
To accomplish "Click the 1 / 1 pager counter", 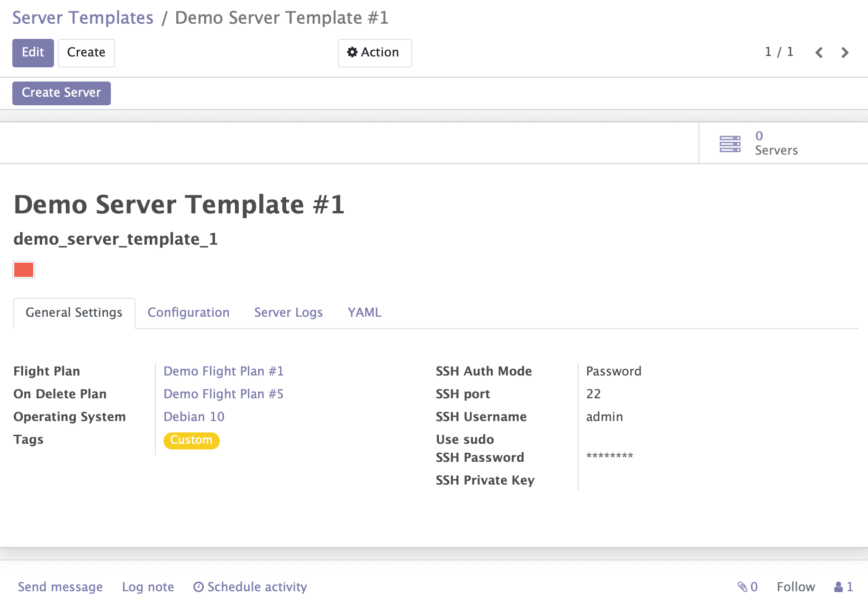I will pyautogui.click(x=779, y=52).
